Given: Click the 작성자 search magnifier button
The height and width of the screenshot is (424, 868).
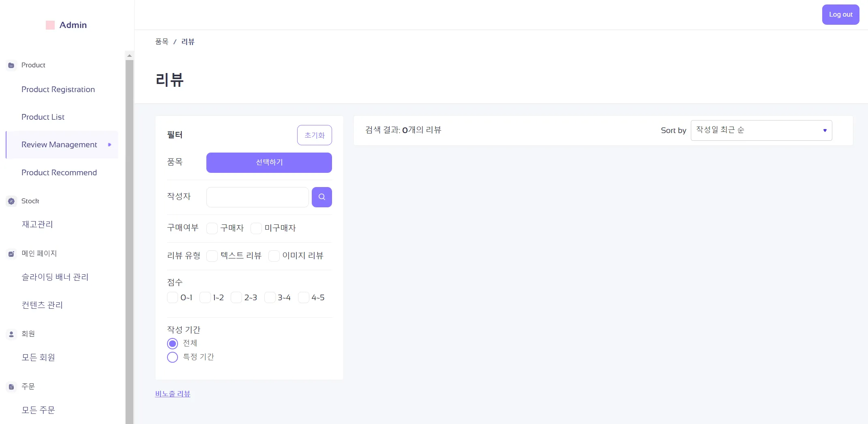Looking at the screenshot, I should point(322,197).
